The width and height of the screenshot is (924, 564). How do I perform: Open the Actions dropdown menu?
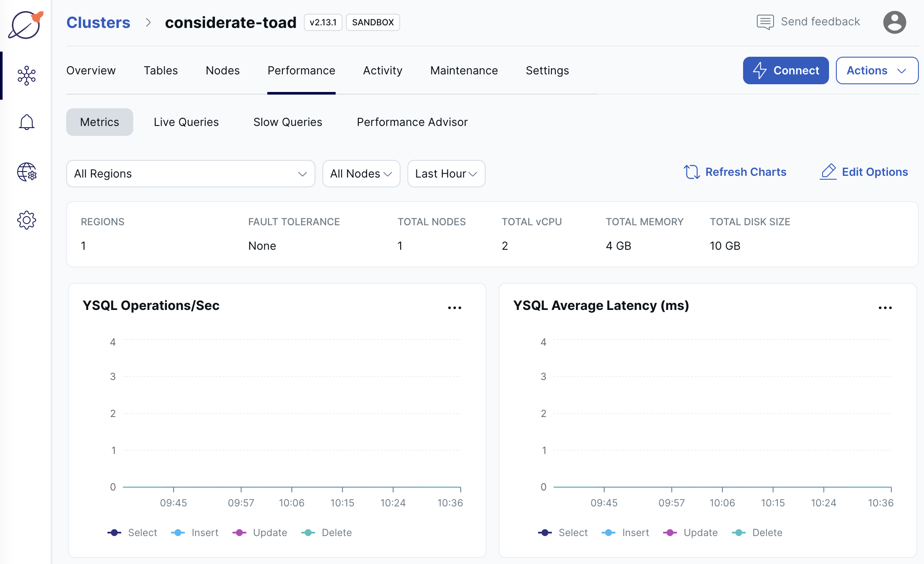877,70
